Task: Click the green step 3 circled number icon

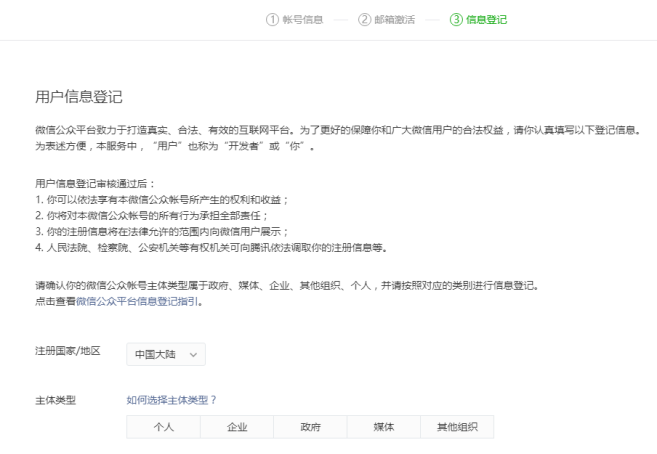Action: pyautogui.click(x=456, y=20)
